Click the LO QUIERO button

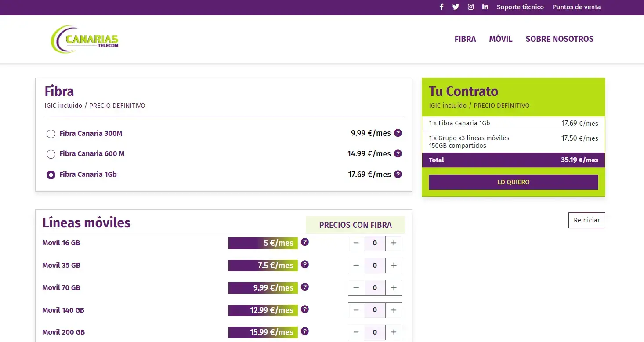coord(514,182)
